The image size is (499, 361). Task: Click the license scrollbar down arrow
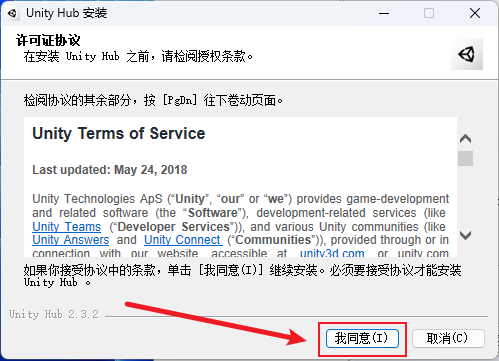465,235
